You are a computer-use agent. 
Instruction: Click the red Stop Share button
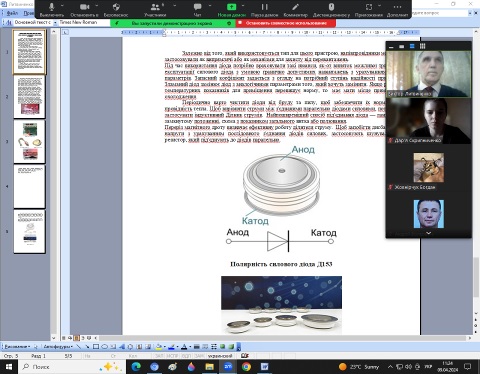coord(286,23)
